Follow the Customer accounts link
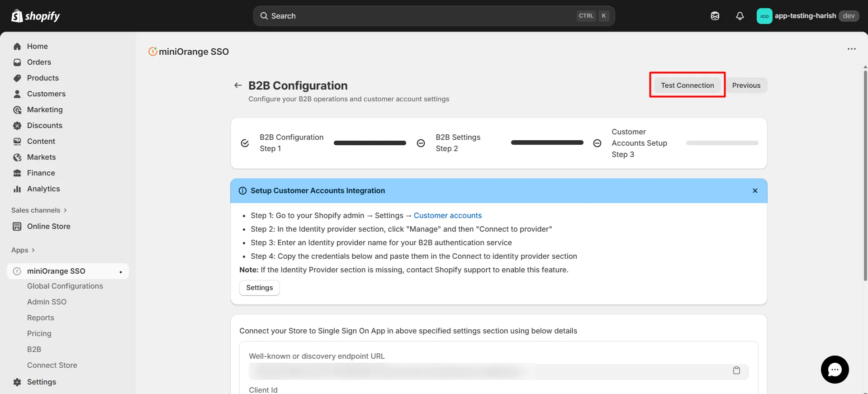This screenshot has width=868, height=394. tap(448, 215)
